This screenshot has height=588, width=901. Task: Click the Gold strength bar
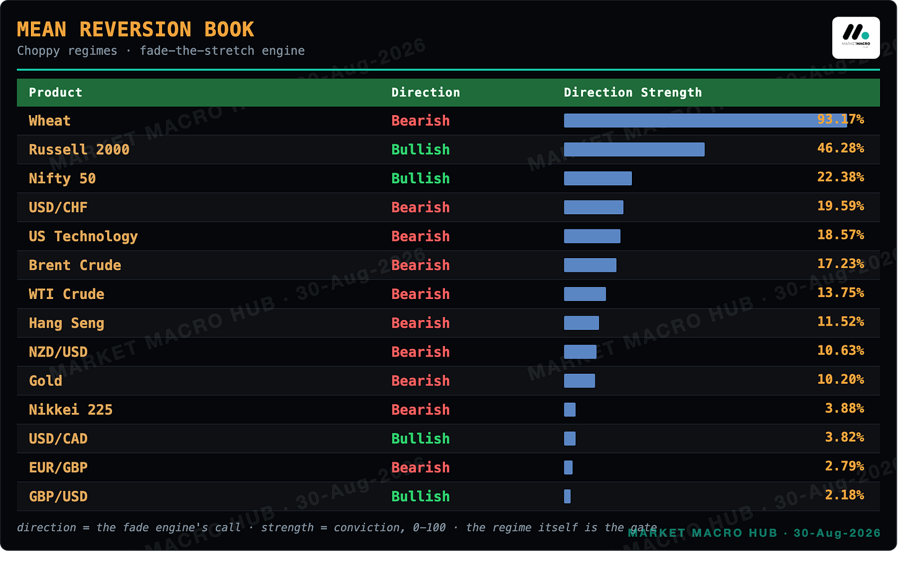[x=579, y=381]
